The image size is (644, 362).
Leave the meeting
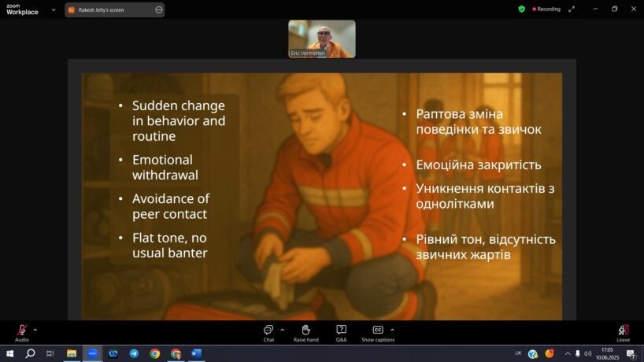[x=623, y=331]
